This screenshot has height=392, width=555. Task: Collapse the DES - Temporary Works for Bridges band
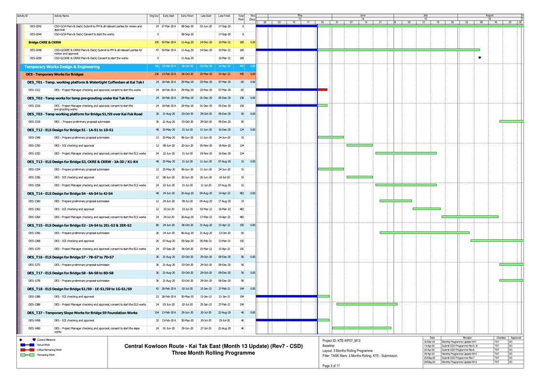[55, 74]
